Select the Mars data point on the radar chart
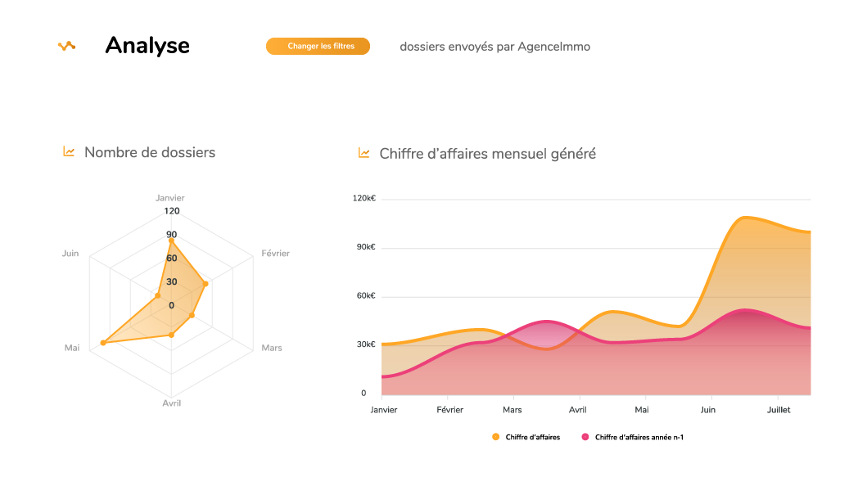Image resolution: width=849 pixels, height=504 pixels. [x=192, y=315]
